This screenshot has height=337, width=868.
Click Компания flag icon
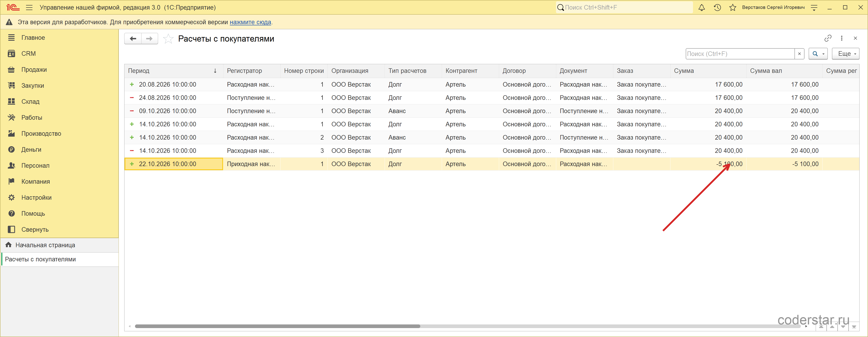[x=11, y=181]
